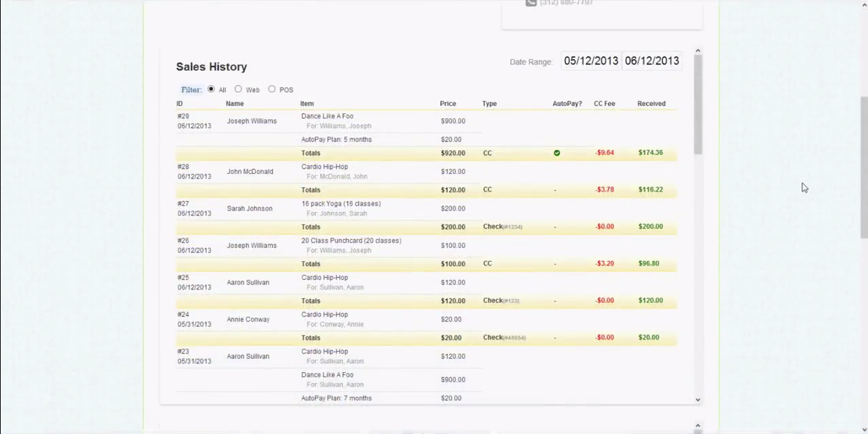
Task: Click the -$3.20 CC fee
Action: coord(605,264)
